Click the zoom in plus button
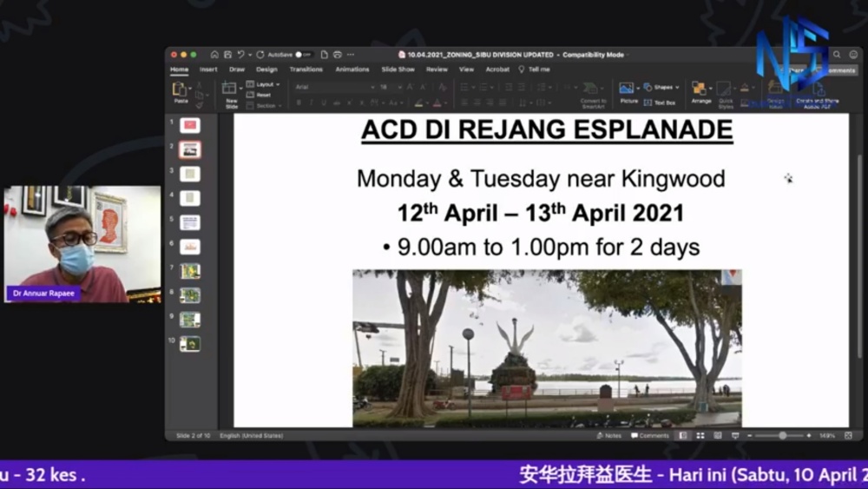This screenshot has height=489, width=868. coord(809,436)
